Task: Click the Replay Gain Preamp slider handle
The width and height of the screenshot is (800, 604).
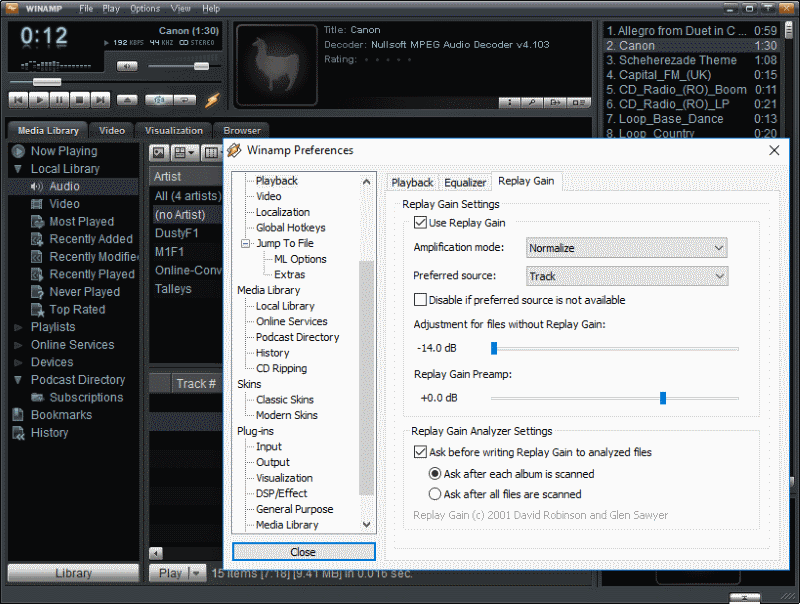Action: [x=663, y=398]
